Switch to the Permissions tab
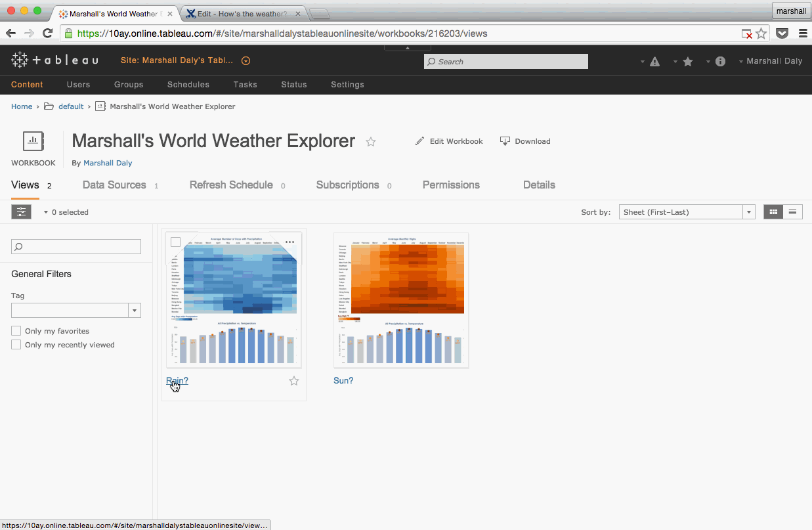This screenshot has width=812, height=530. pos(451,185)
